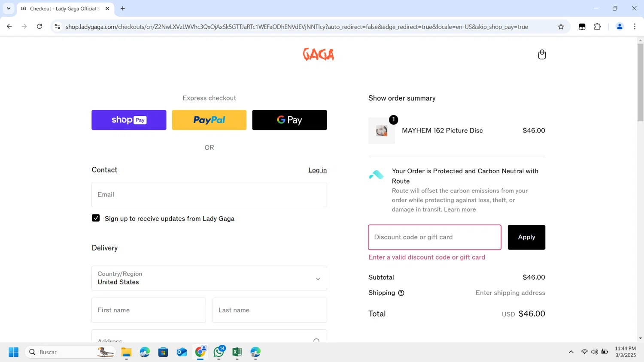Open a new browser tab
The image size is (644, 362).
click(x=123, y=9)
